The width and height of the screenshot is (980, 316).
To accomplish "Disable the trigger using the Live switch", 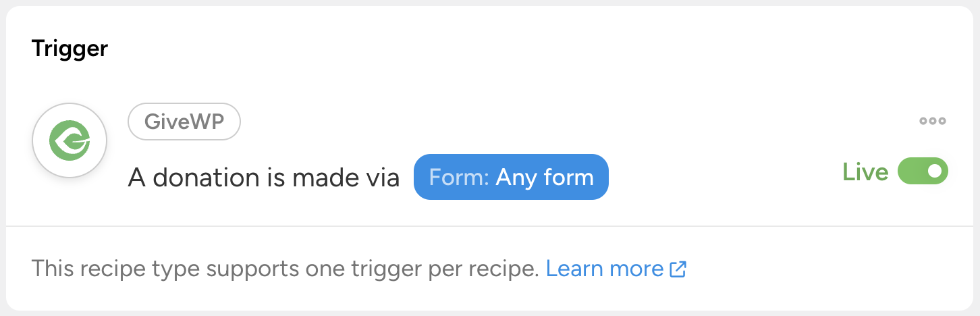I will pyautogui.click(x=923, y=172).
